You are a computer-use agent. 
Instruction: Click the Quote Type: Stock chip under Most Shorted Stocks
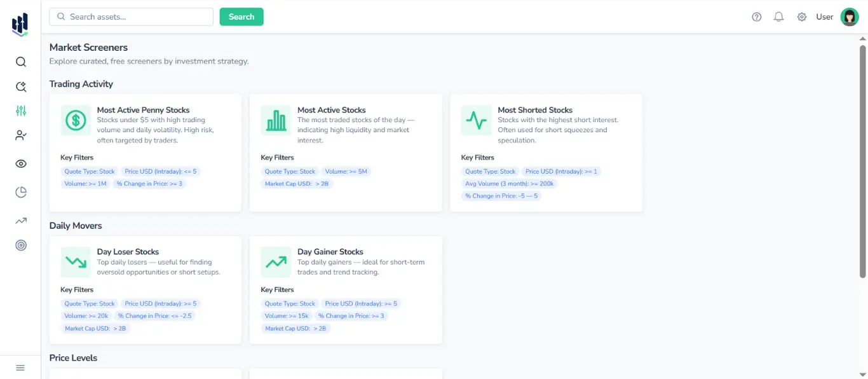[x=490, y=171]
